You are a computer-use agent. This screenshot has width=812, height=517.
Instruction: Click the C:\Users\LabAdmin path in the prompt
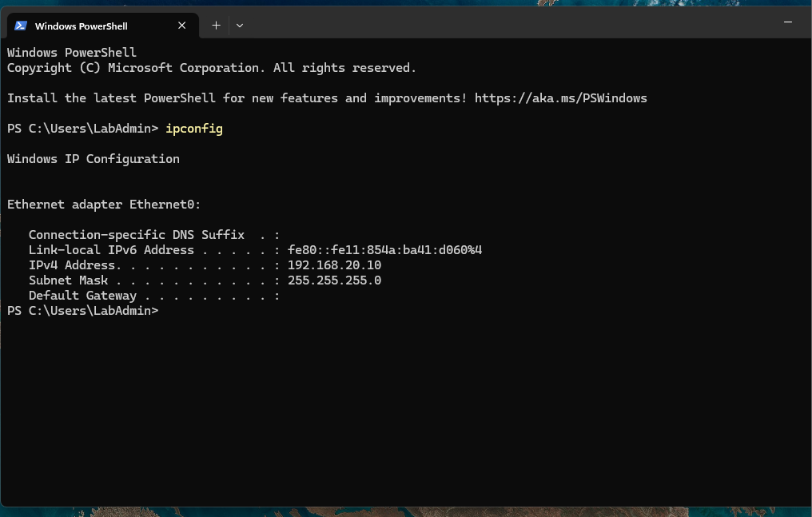(90, 128)
